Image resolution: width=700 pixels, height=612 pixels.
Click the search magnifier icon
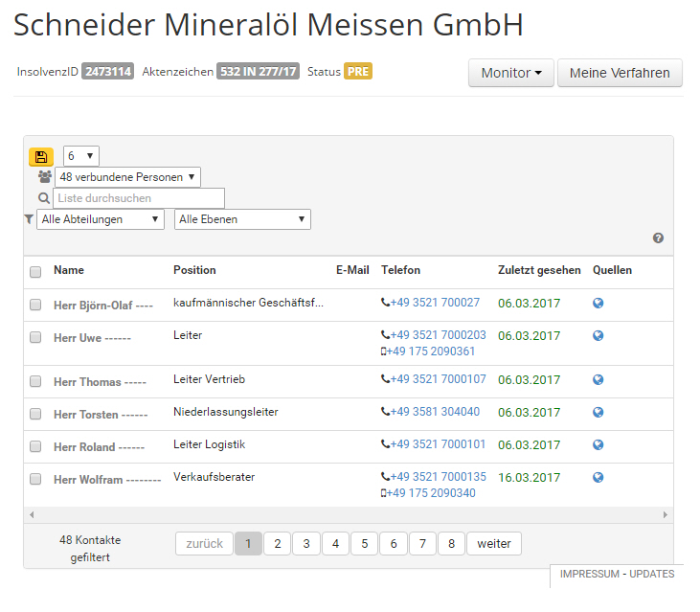click(x=44, y=197)
